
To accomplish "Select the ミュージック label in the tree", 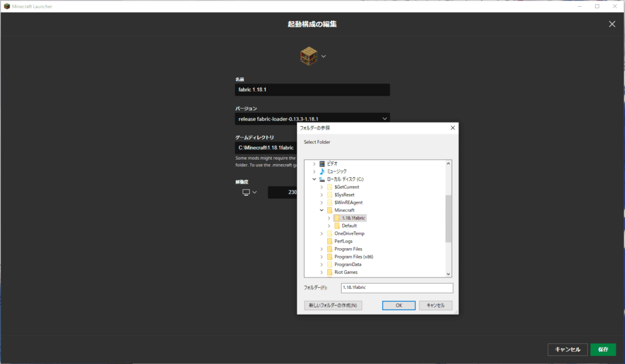I will [337, 172].
